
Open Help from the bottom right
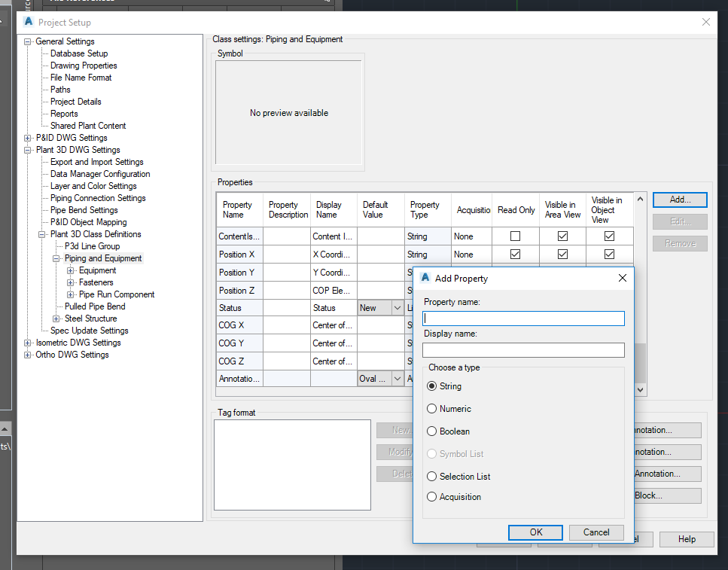[x=686, y=539]
